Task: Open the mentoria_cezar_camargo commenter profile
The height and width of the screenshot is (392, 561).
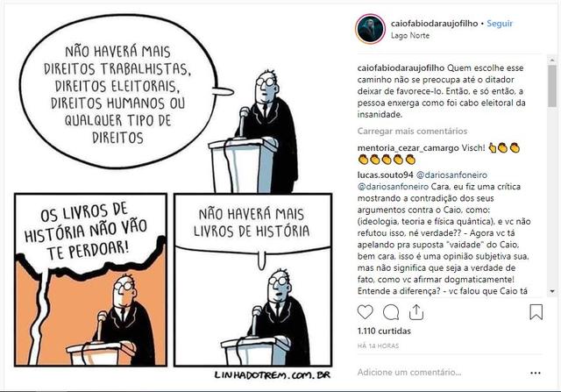Action: click(x=408, y=148)
